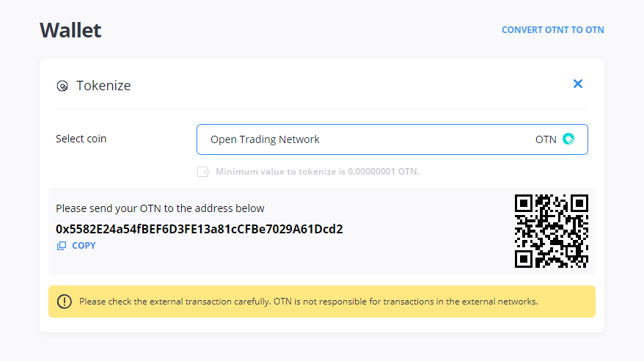Click the 'Please send your OTN' instruction
644x361 pixels.
tap(160, 208)
